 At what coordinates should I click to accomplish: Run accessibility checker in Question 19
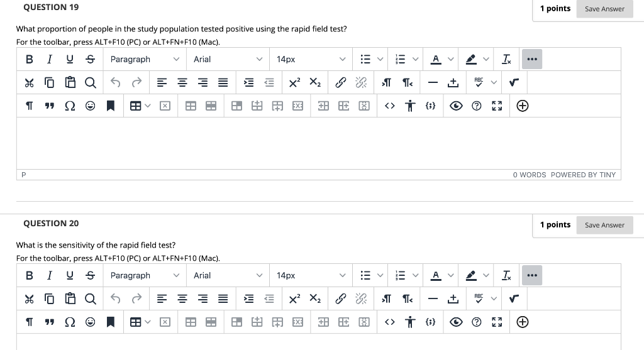pyautogui.click(x=410, y=106)
